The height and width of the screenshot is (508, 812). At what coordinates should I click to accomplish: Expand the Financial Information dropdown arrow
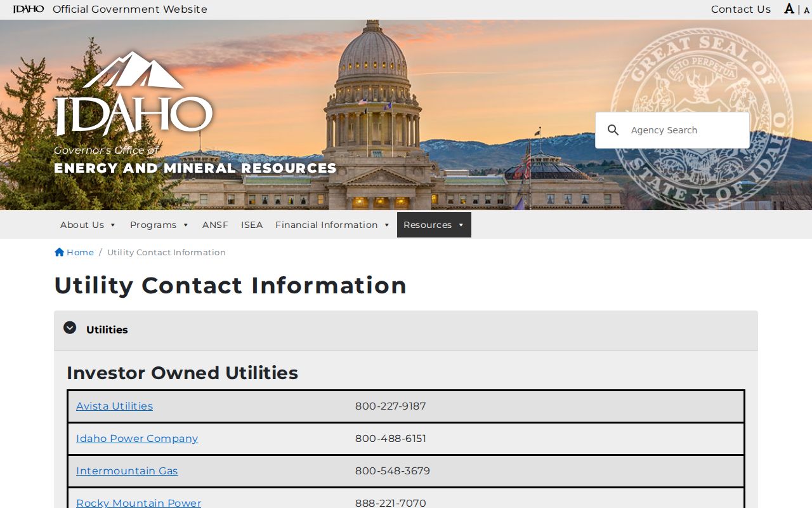[x=387, y=225]
